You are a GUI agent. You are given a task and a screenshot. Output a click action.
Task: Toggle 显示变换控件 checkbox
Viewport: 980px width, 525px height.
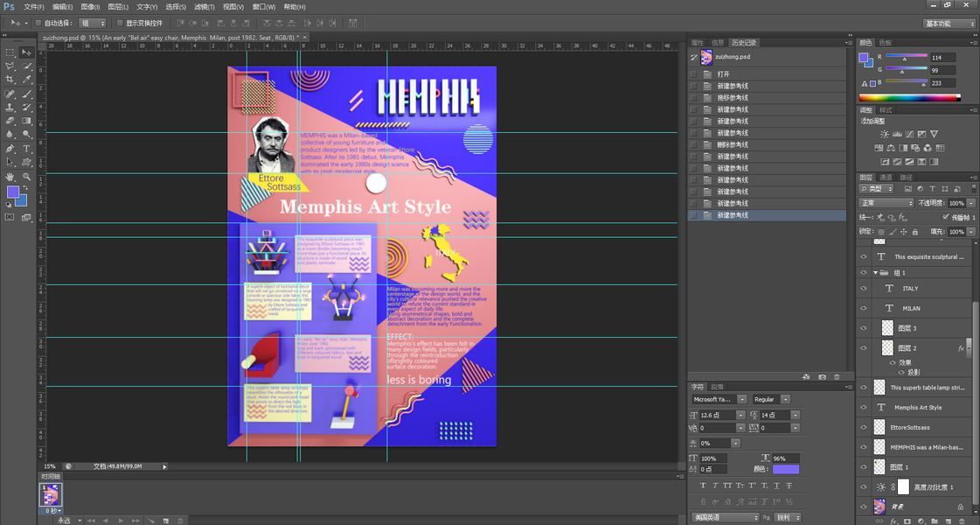(x=120, y=23)
